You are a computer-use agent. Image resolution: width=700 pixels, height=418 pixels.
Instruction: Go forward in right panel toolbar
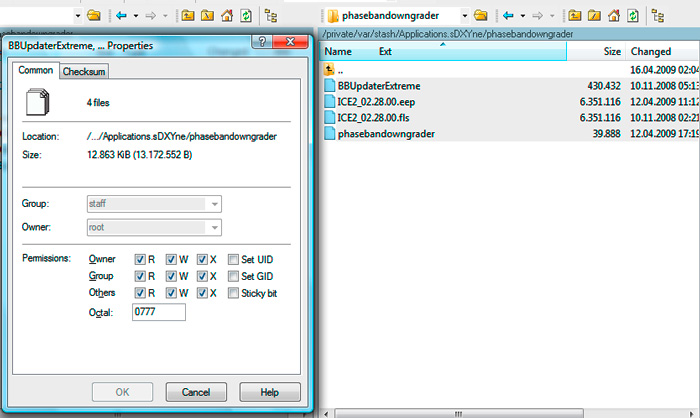538,16
